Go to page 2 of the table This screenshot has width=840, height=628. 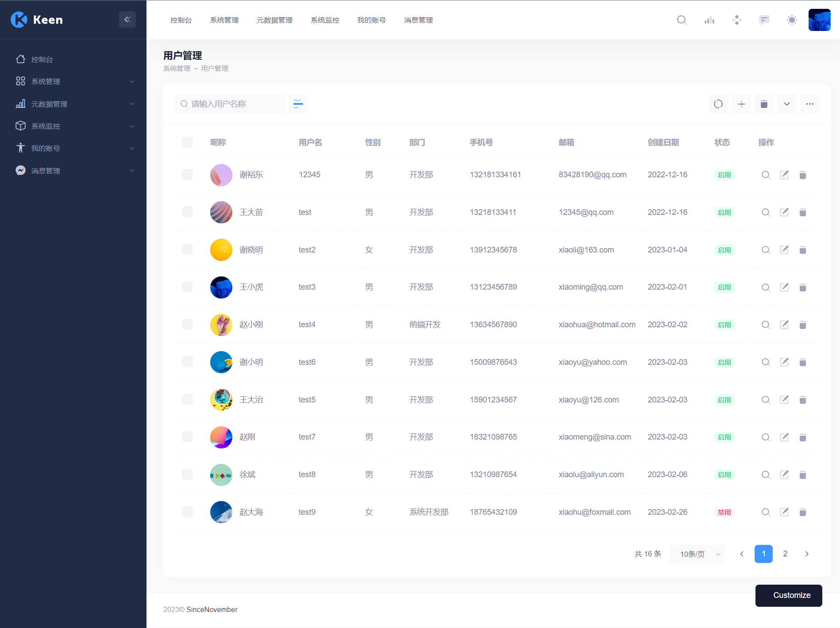tap(785, 554)
